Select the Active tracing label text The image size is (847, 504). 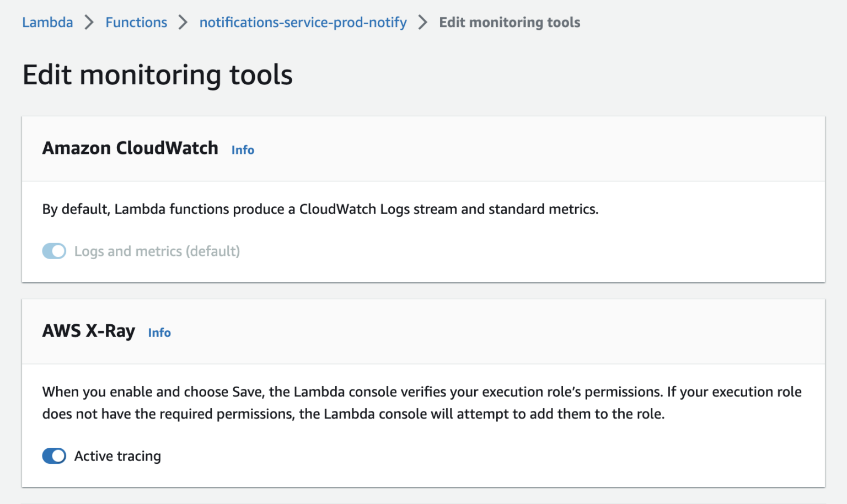[x=117, y=456]
